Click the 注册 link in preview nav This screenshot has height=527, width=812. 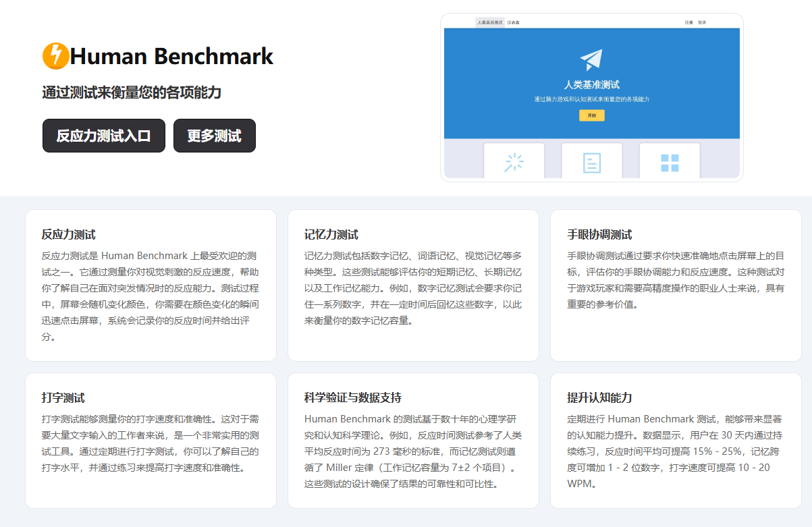(x=689, y=22)
